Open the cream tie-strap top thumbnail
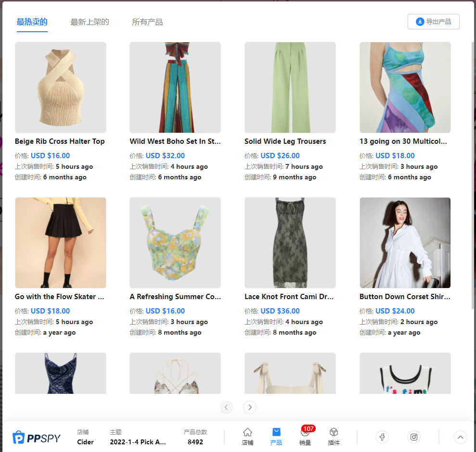Image resolution: width=476 pixels, height=452 pixels. (290, 373)
